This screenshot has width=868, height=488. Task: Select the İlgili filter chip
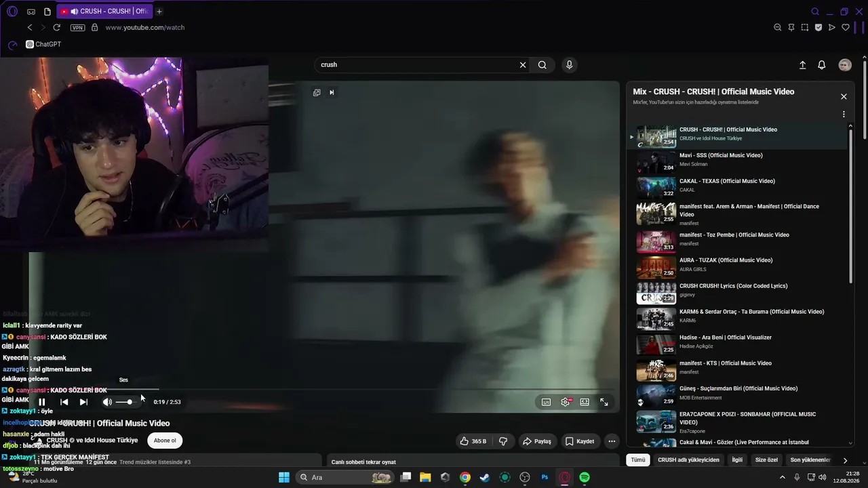point(737,460)
